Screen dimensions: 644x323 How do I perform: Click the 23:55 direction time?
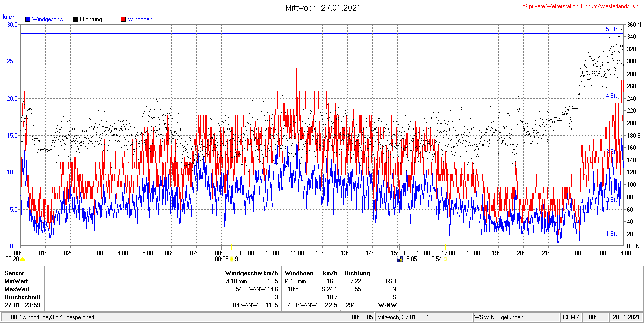click(354, 289)
